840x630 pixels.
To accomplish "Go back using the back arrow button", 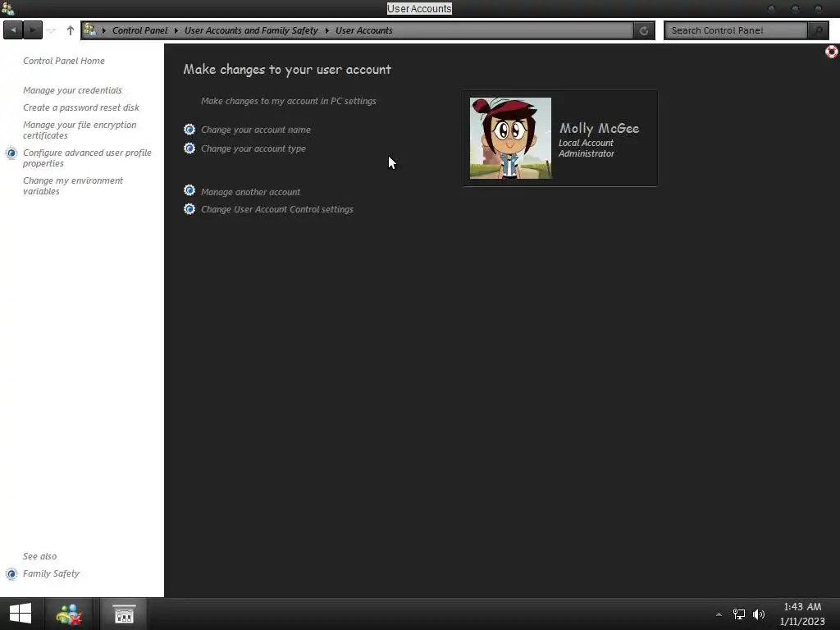I will (x=13, y=30).
